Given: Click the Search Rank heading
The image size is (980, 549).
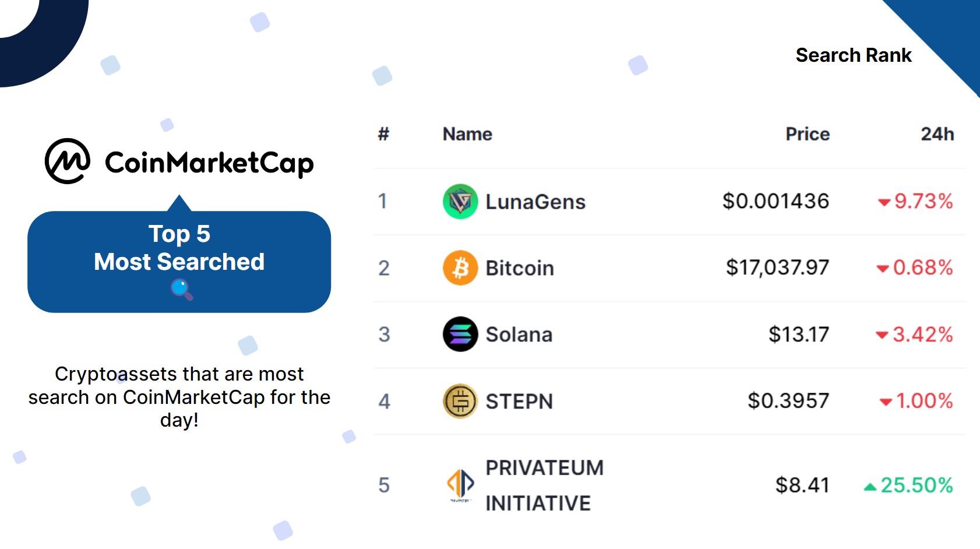Looking at the screenshot, I should 853,55.
